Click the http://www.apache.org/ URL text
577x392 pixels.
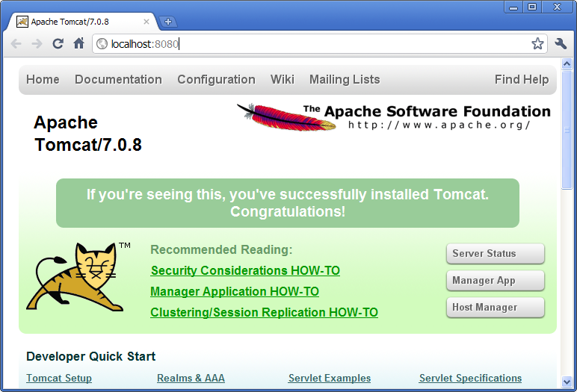439,125
